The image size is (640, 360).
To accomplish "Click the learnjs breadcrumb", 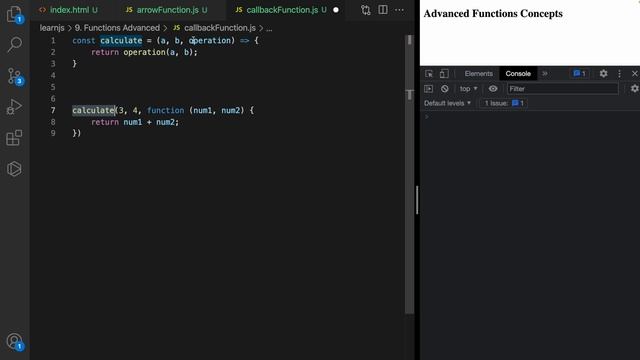I will click(x=52, y=28).
